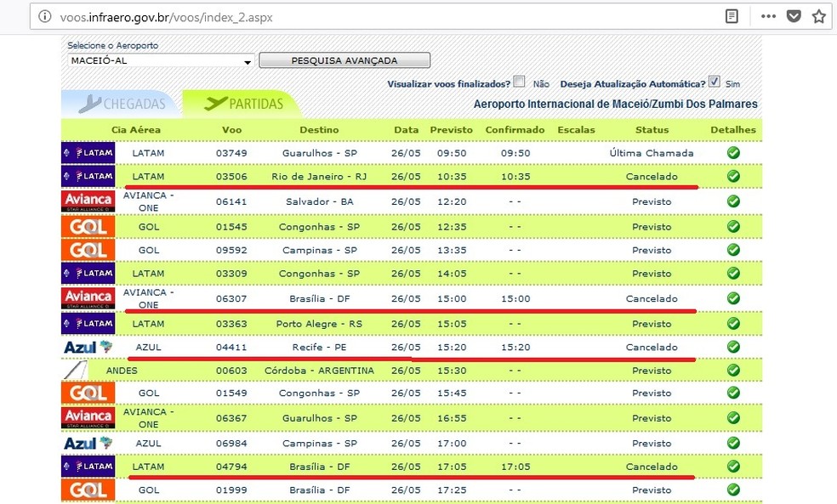This screenshot has width=837, height=504.
Task: Uncheck Deseja Atualização Automática
Action: tap(715, 80)
